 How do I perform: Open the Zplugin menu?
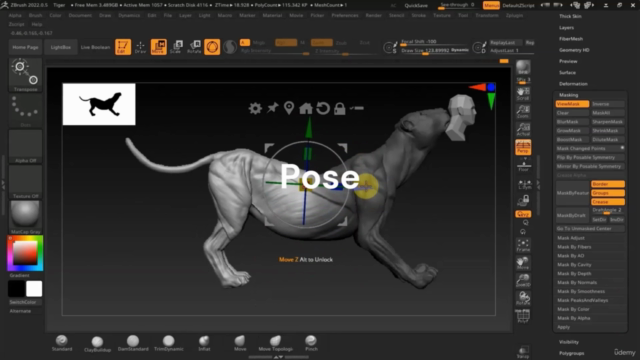514,16
